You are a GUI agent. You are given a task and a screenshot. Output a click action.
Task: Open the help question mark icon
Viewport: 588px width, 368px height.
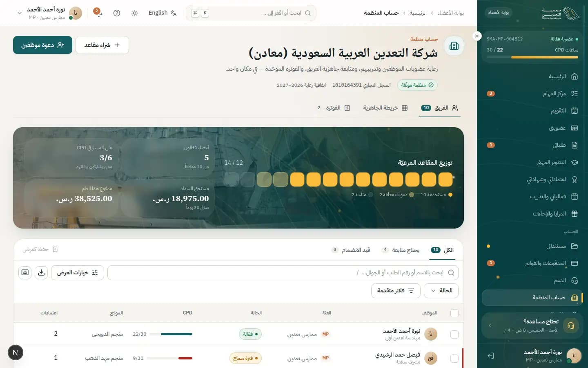[x=117, y=13]
